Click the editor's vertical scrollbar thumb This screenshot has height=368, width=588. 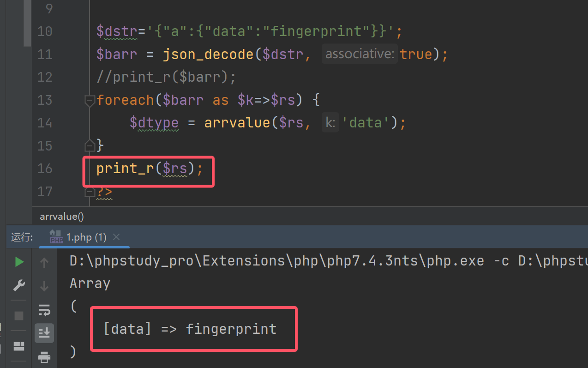point(27,23)
